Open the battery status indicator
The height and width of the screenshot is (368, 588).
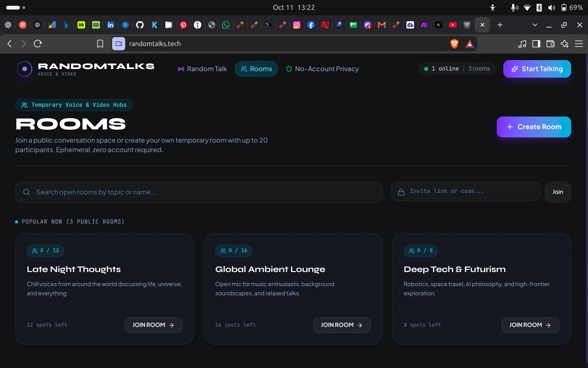click(x=571, y=7)
